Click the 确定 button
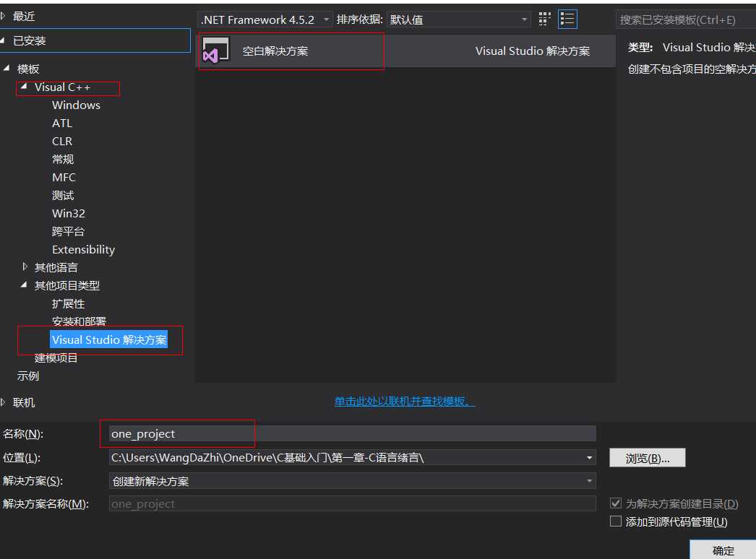This screenshot has height=559, width=756. click(x=723, y=550)
